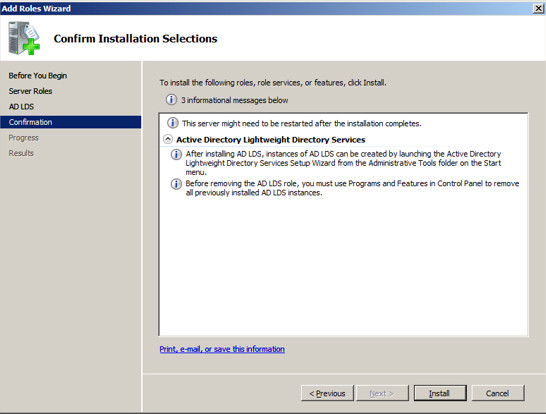Click the Progress step in the sidebar
This screenshot has height=414, width=546.
tap(24, 138)
